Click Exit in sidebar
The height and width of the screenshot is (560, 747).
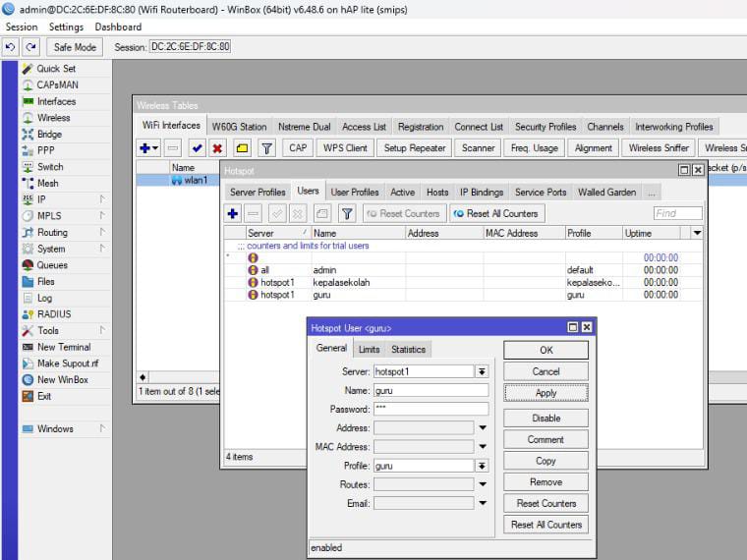coord(44,396)
